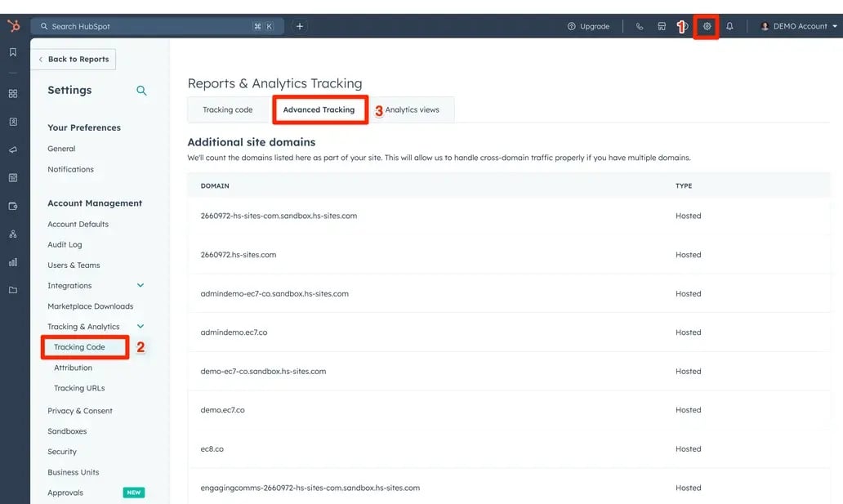
Task: Click the plus button next to search
Action: coord(300,26)
